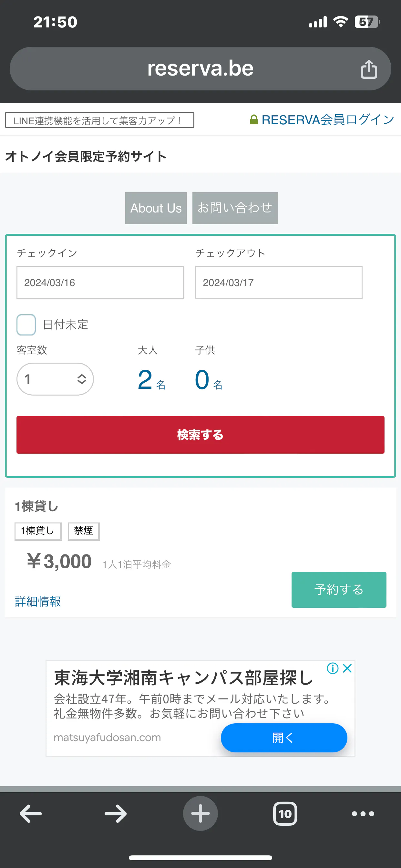The image size is (401, 868).
Task: Change the 子供 child guest count
Action: tap(203, 380)
